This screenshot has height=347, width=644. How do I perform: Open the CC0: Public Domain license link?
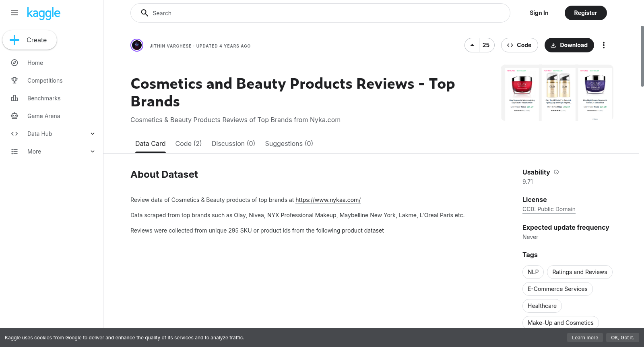click(549, 209)
